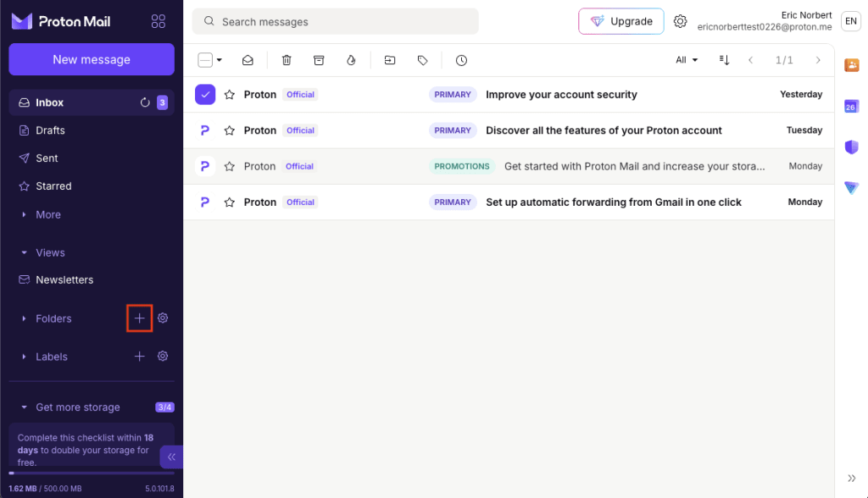Star the Get started with Proton Mail message

pos(229,166)
